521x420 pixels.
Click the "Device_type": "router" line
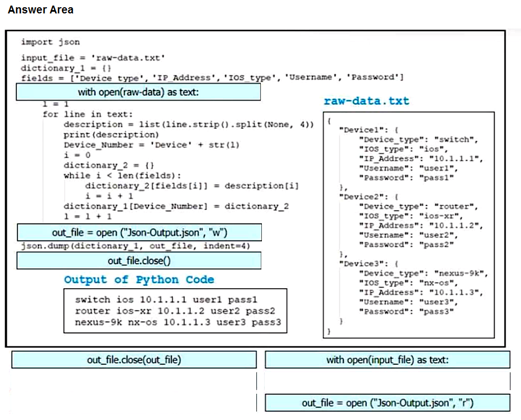click(x=418, y=207)
